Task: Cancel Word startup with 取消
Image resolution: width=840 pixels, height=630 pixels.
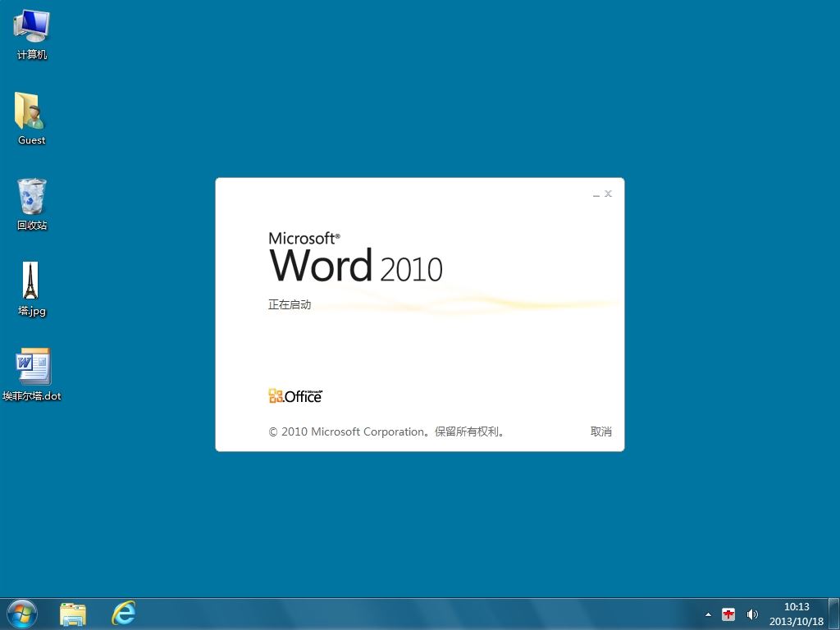Action: click(x=601, y=431)
